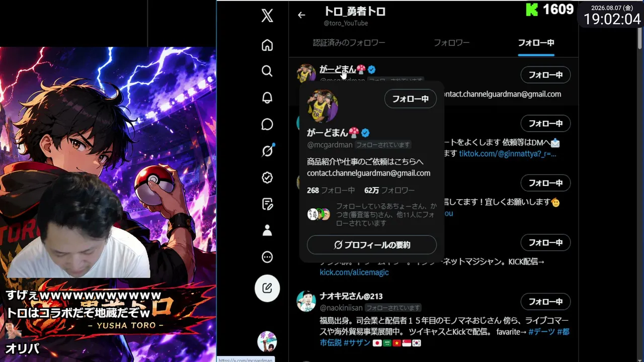Click the 商品紹介や仕事のご依頼はこちらへ bio text
This screenshot has width=644, height=362.
pyautogui.click(x=365, y=162)
